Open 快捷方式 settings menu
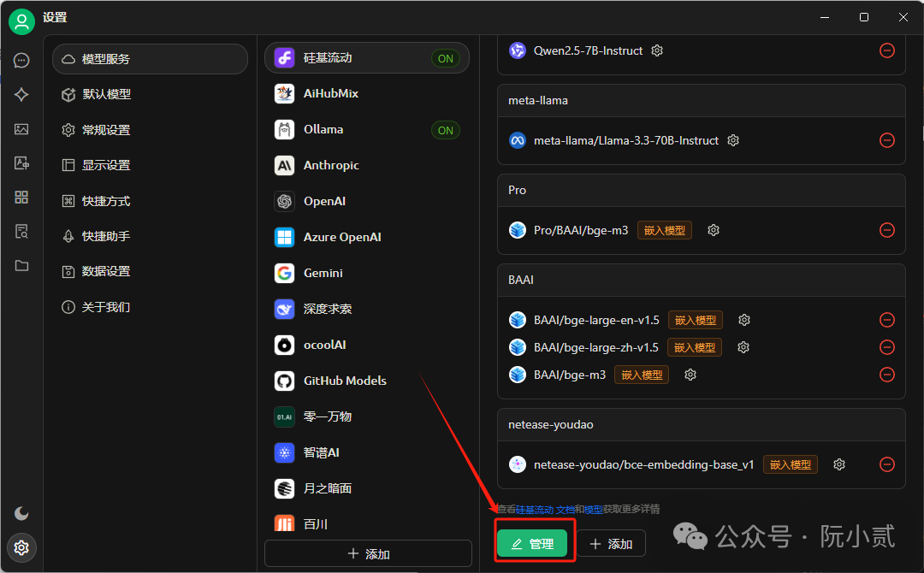Screen dimensions: 924x573 [x=151, y=201]
